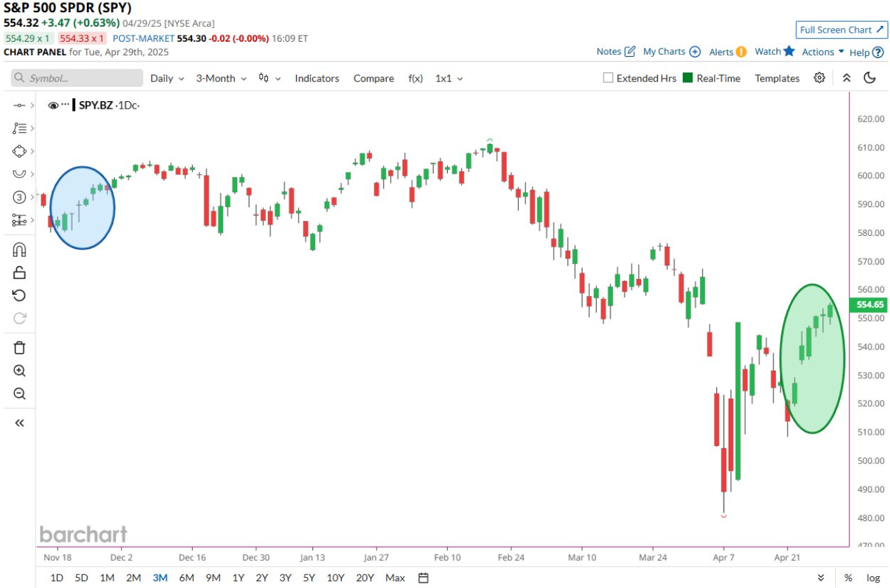
Task: Expand the 3-Month period dropdown
Action: point(220,79)
